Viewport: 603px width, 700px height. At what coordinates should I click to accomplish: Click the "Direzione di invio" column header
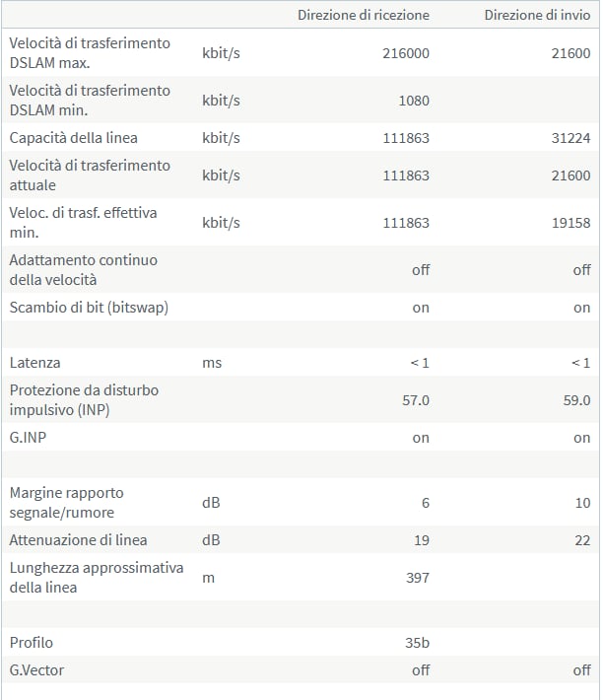(x=537, y=15)
